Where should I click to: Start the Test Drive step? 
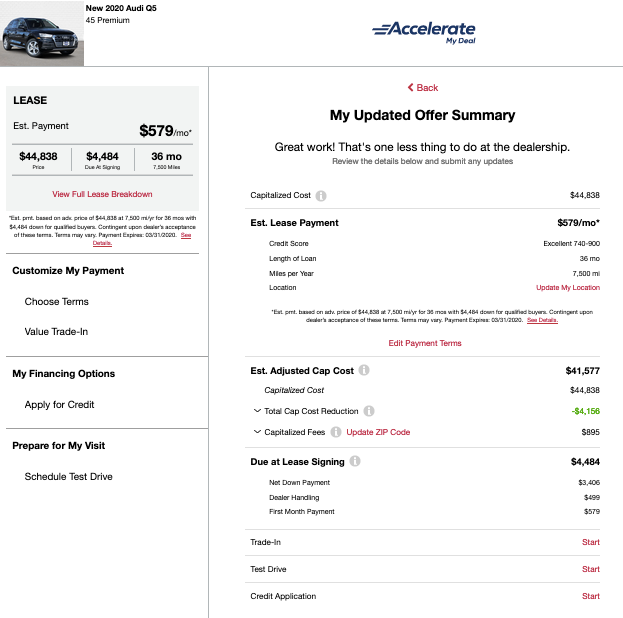pos(590,569)
